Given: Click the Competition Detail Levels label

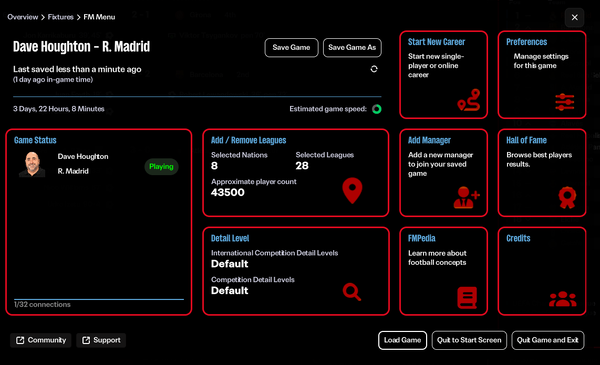Looking at the screenshot, I should click(253, 280).
